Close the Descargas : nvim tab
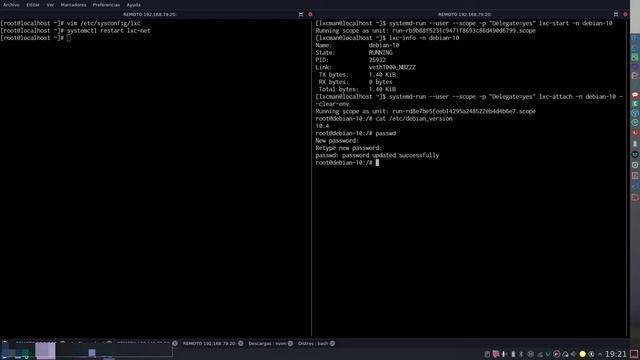The image size is (640, 360). [290, 344]
